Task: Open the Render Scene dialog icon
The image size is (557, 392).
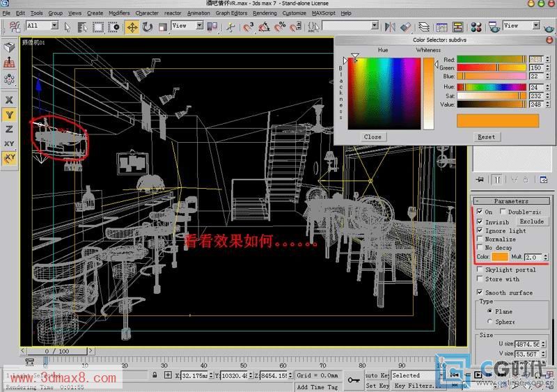Action: click(494, 27)
